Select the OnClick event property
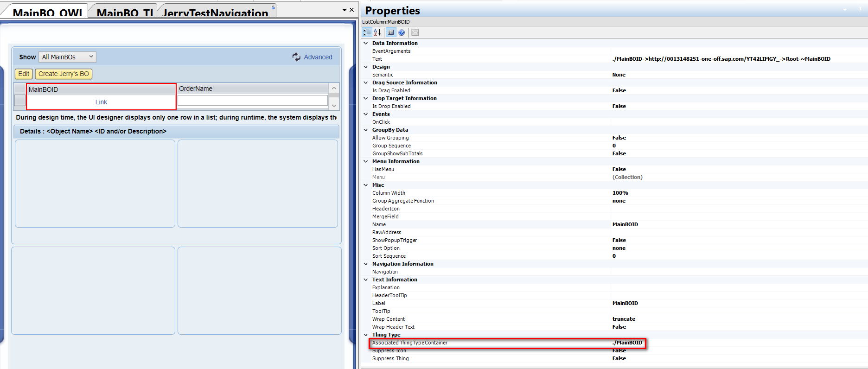 (614, 122)
